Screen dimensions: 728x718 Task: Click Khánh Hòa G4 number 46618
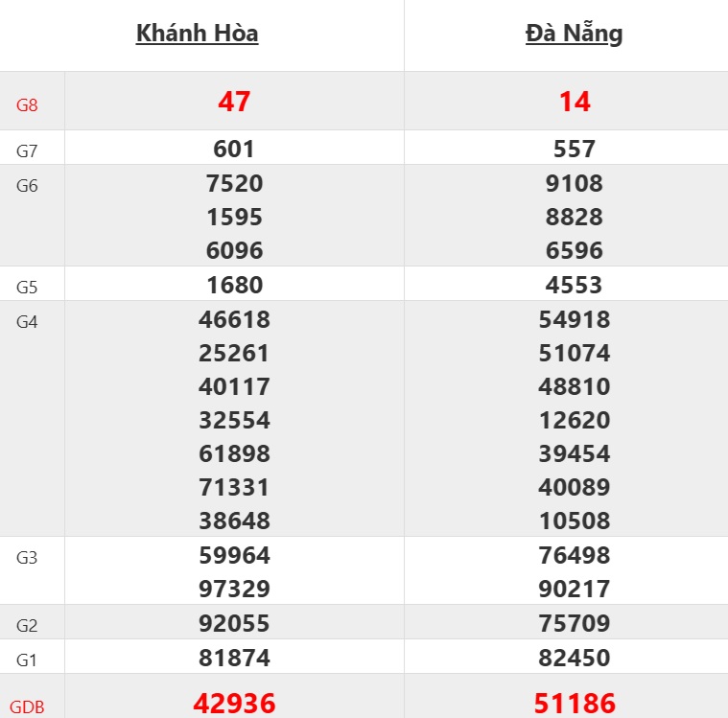(234, 319)
